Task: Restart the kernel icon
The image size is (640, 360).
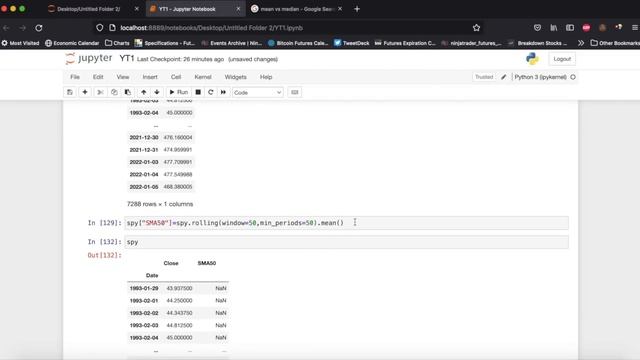Action: [x=211, y=92]
